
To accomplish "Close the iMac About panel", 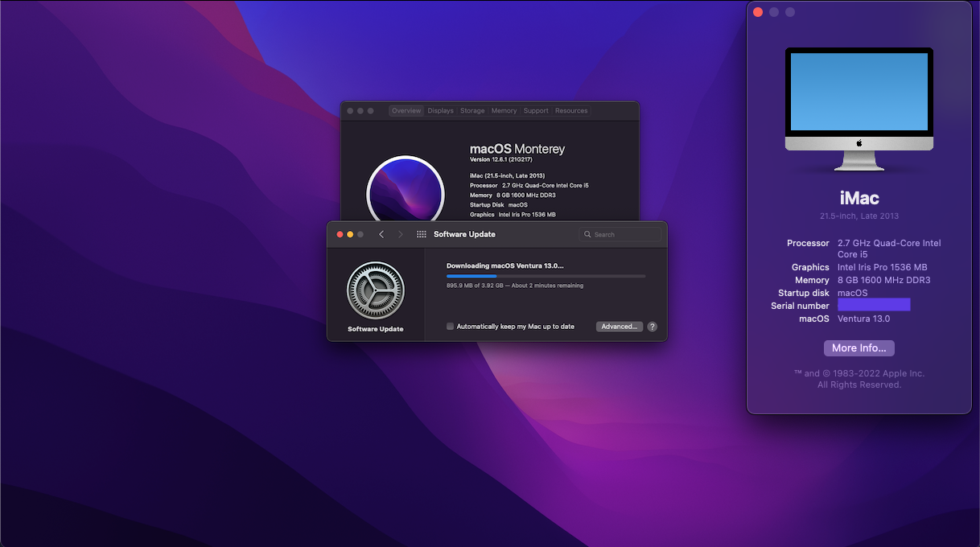I will coord(758,12).
